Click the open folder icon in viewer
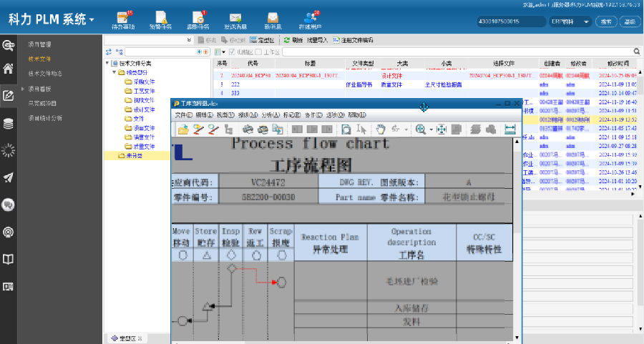This screenshot has width=644, height=344. tap(184, 129)
